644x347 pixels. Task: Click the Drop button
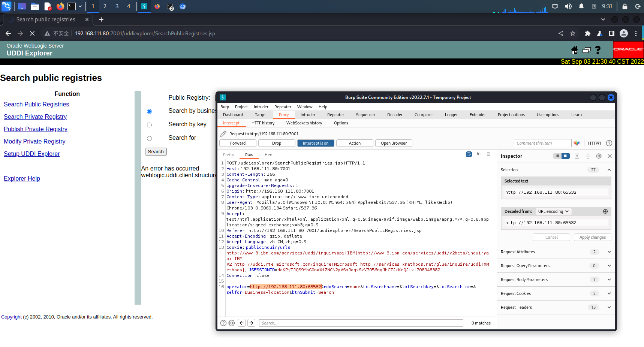point(277,143)
